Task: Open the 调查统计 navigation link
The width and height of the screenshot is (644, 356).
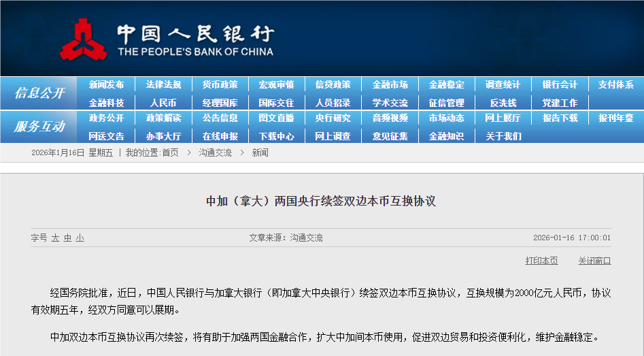Action: (503, 85)
